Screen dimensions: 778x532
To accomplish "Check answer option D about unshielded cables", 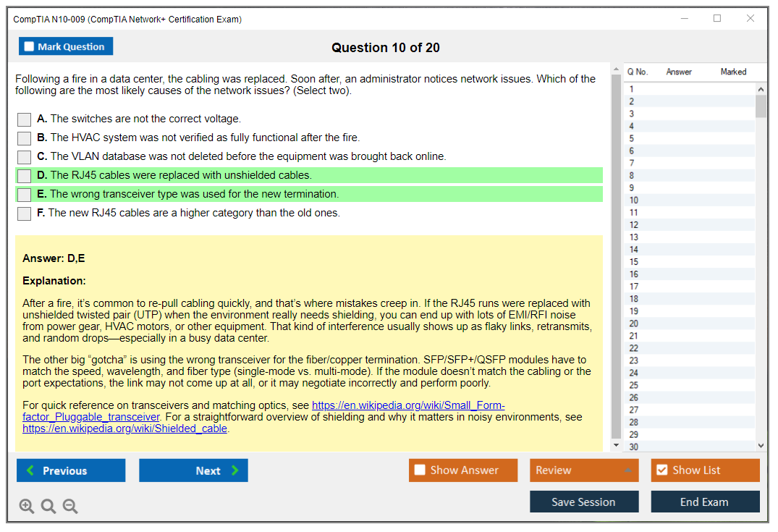I will click(x=25, y=176).
